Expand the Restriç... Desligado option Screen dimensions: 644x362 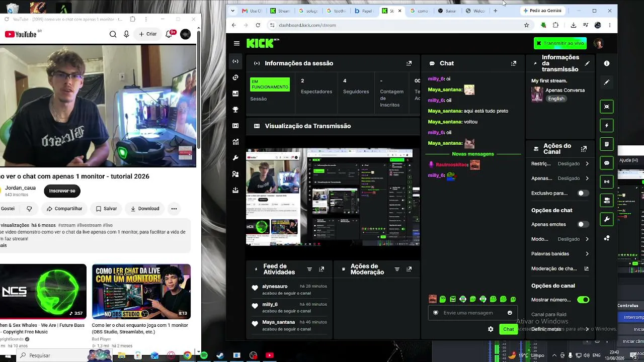click(560, 163)
